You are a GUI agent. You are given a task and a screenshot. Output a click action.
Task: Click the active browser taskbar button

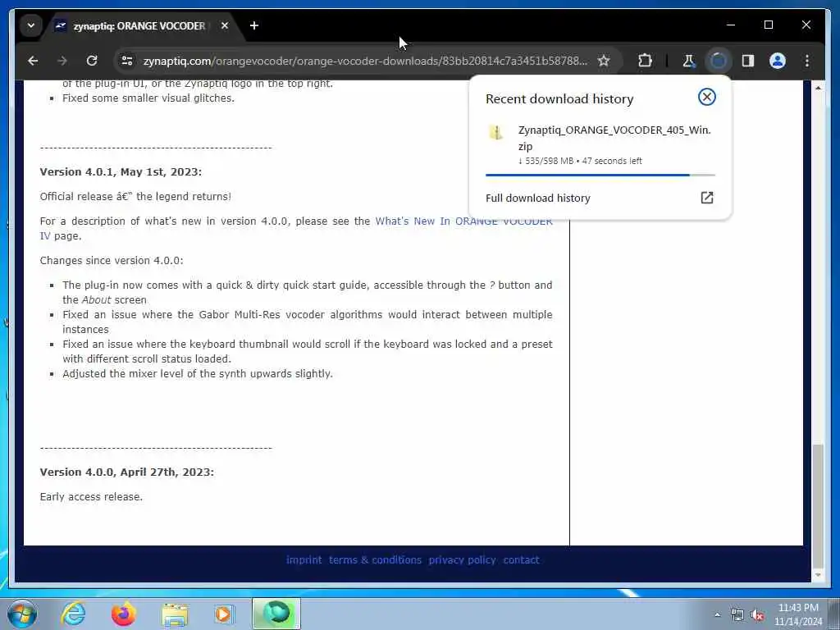click(x=276, y=614)
